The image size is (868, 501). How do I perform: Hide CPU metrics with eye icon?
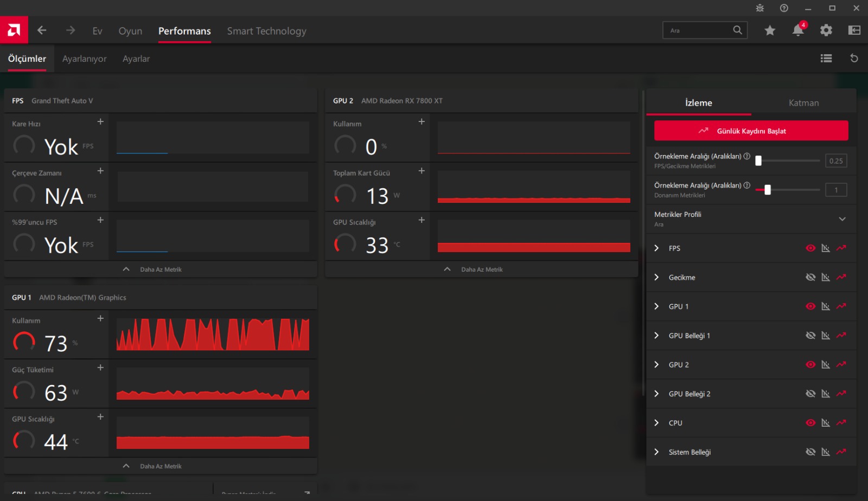point(810,423)
